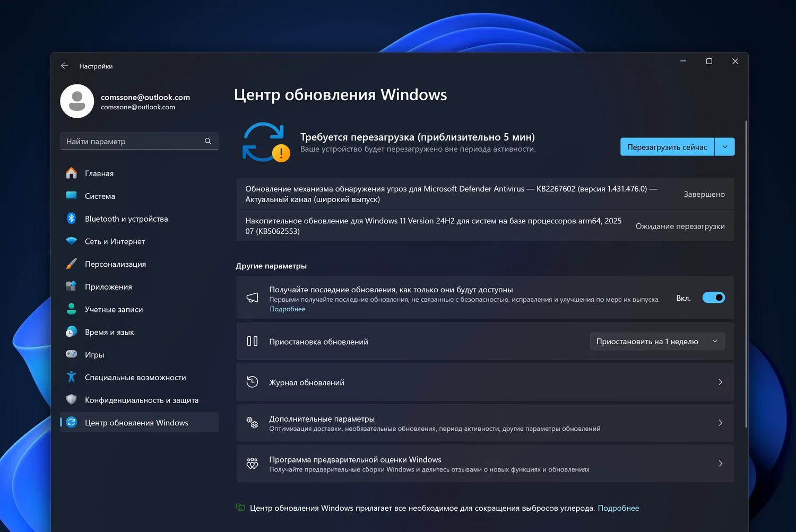Click the green leaf carbon emissions icon
796x532 pixels.
[x=240, y=508]
